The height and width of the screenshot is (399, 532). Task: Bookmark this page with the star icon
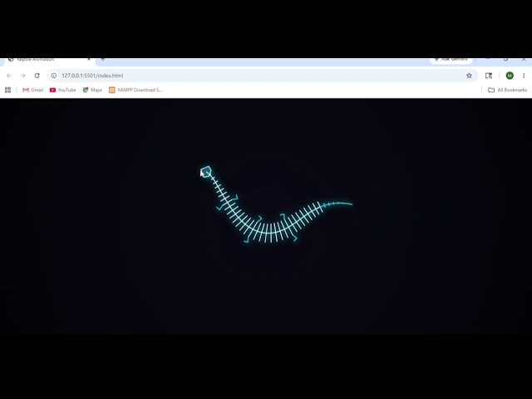(x=469, y=76)
